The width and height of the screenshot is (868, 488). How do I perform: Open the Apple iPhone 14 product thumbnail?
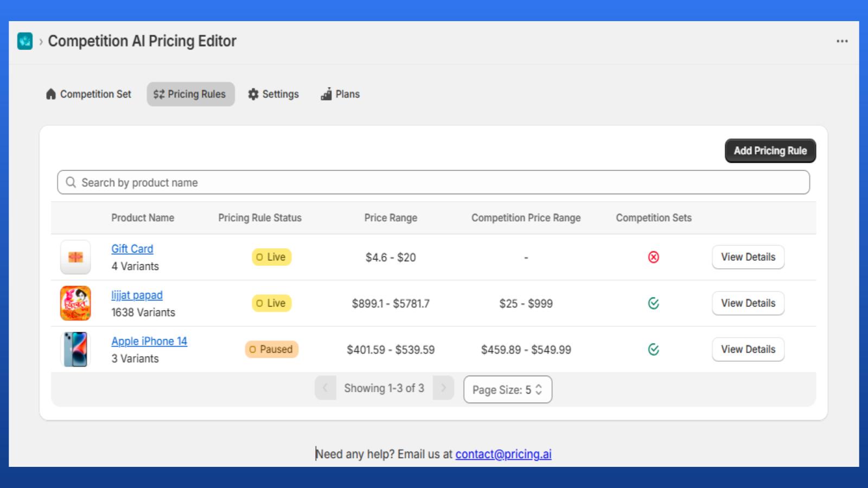tap(75, 349)
